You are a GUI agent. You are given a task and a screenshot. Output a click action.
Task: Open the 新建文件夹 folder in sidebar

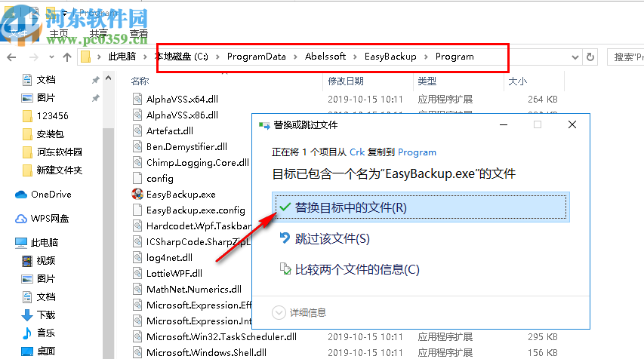click(59, 170)
